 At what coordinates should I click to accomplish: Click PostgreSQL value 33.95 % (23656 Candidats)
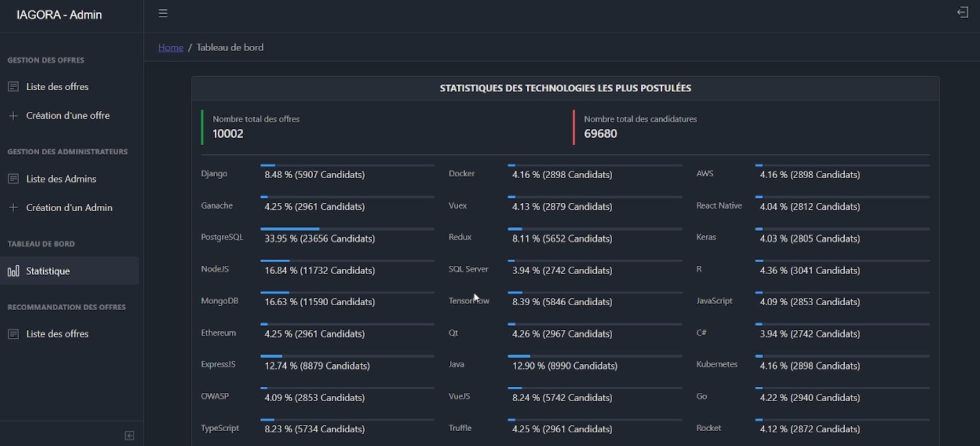pyautogui.click(x=320, y=238)
